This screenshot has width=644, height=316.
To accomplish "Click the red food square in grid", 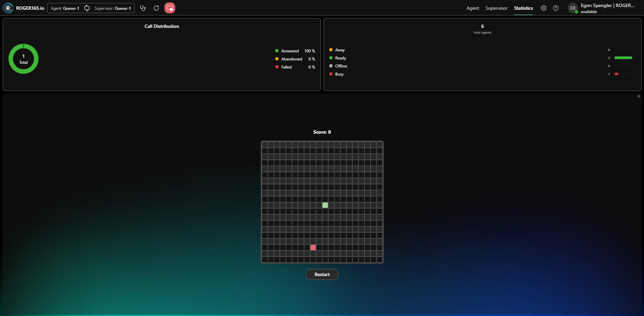I will pos(313,247).
